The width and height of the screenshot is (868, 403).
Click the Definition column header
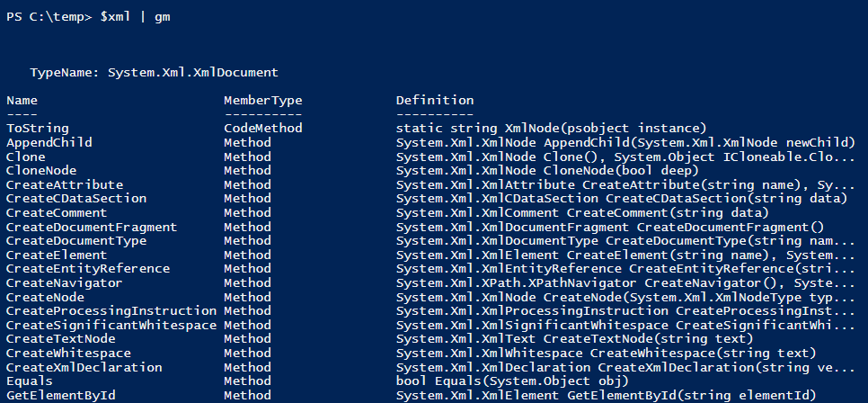point(435,101)
